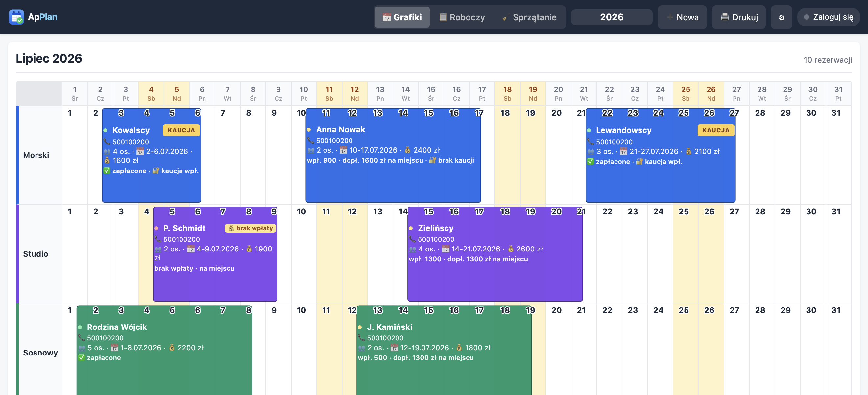Click the 500100200 number in Zielińscy card
Screen dimensions: 868x395
point(436,239)
